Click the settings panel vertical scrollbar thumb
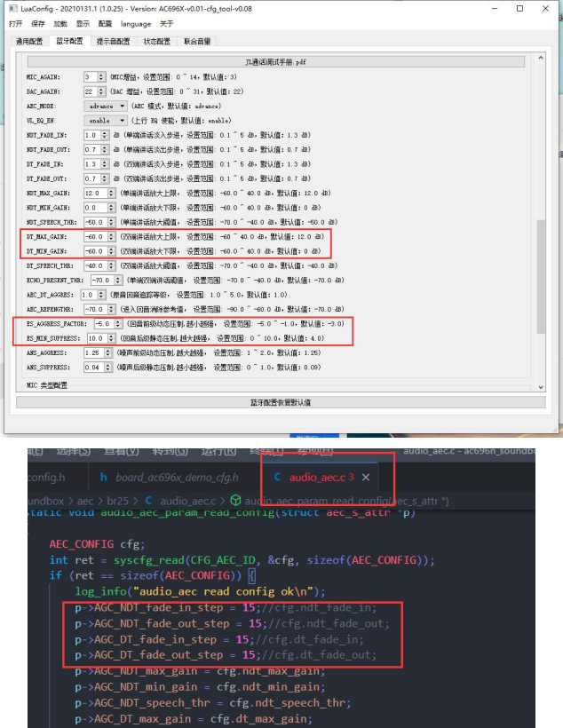This screenshot has width=563, height=728. coord(541,277)
